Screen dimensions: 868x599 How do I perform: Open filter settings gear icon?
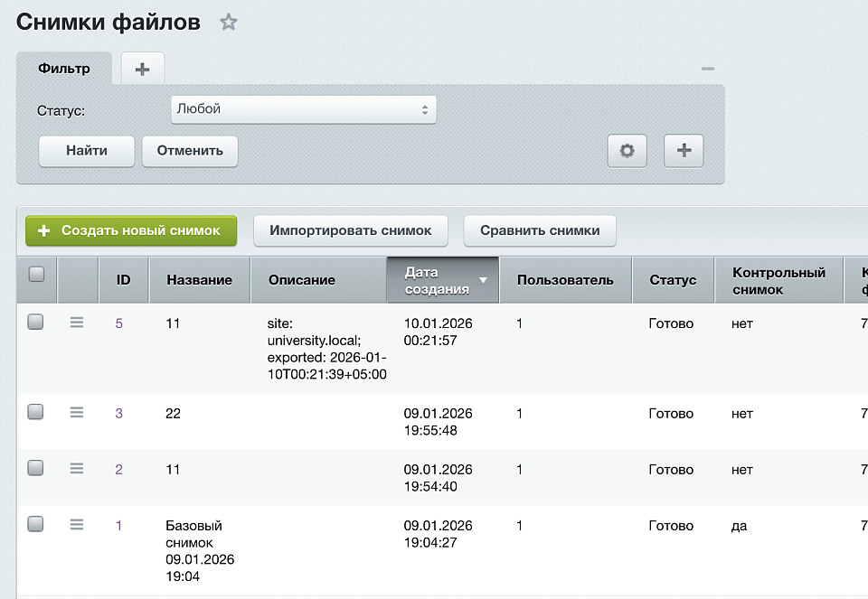pos(627,151)
